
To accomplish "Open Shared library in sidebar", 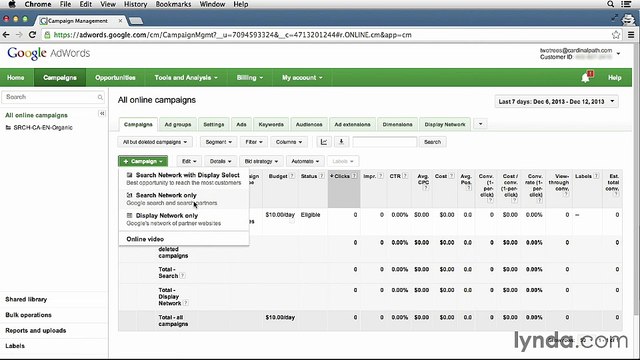I will point(26,299).
